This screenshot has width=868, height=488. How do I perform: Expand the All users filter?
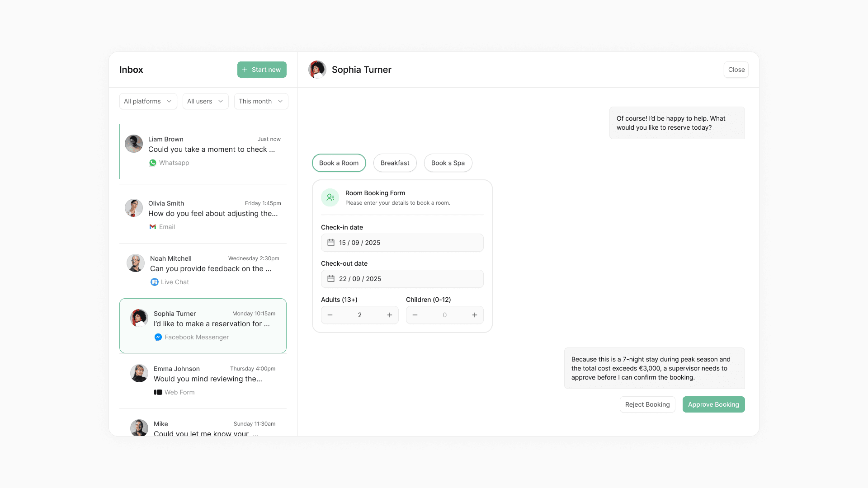pyautogui.click(x=205, y=101)
